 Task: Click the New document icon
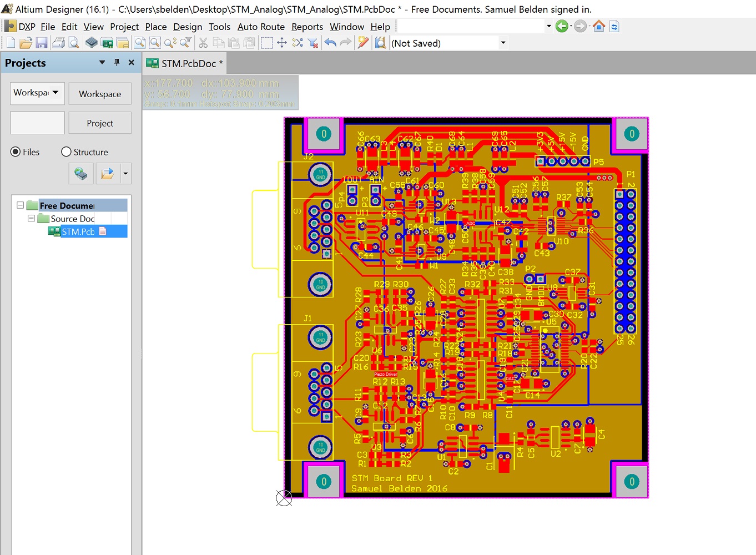tap(11, 43)
